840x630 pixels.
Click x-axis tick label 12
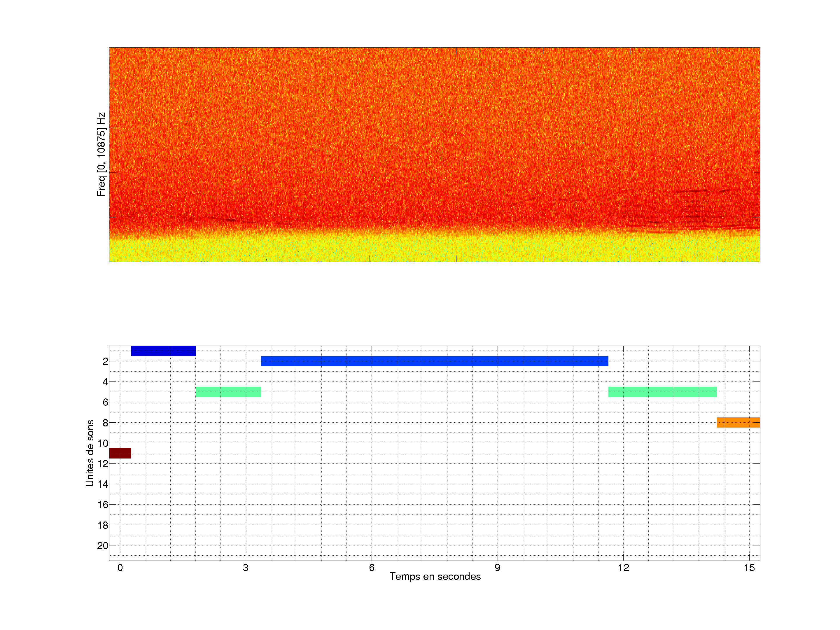623,568
